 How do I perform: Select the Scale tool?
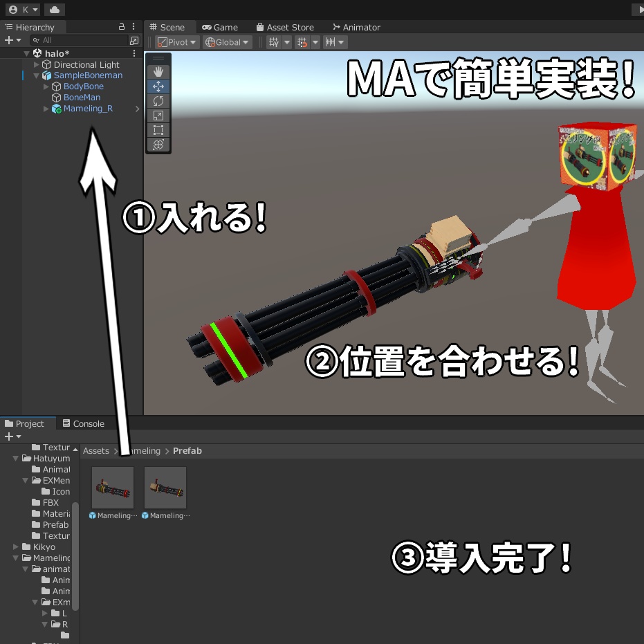(x=158, y=116)
